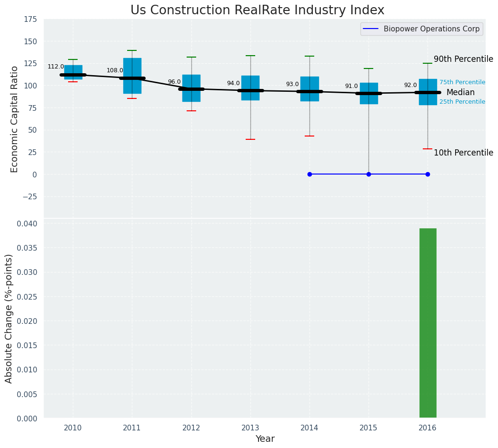Select the 2016 Biopower blue data point
This screenshot has height=448, width=498.
coord(428,174)
